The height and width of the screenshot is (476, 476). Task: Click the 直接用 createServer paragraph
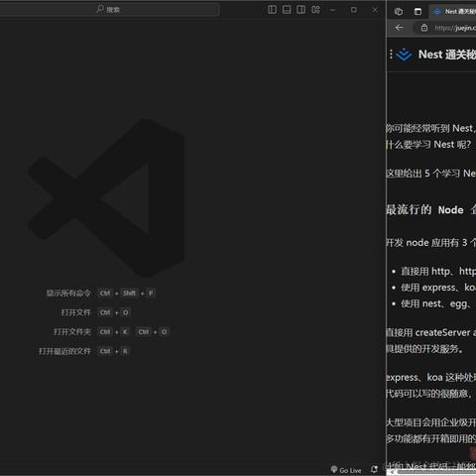tap(430, 340)
